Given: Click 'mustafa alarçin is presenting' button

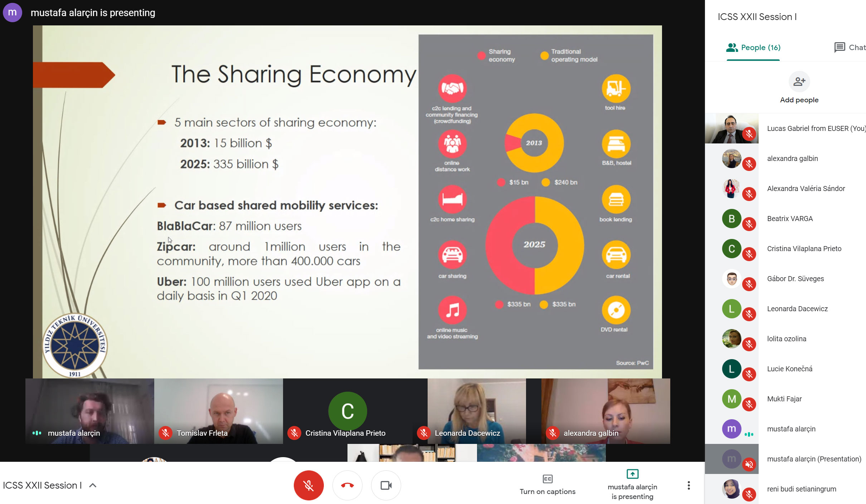Looking at the screenshot, I should (632, 491).
